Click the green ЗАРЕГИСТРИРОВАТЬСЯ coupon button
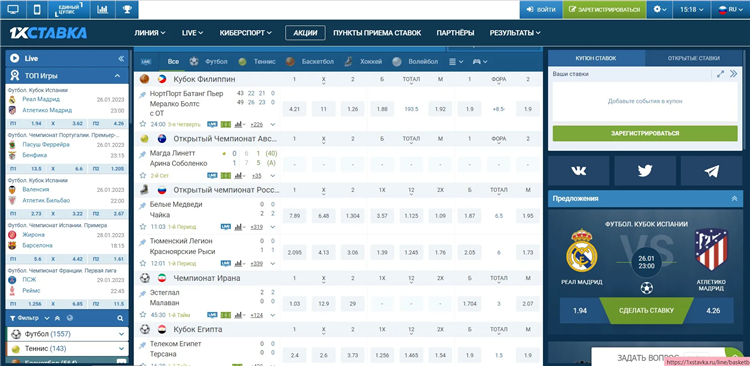Image resolution: width=750 pixels, height=366 pixels. click(645, 133)
